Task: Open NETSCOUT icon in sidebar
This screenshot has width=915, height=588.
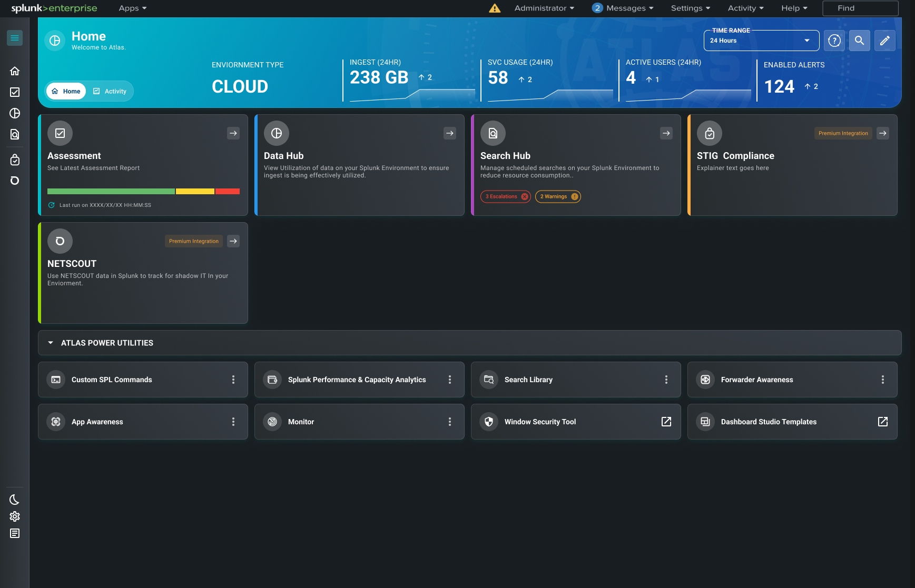Action: 15,181
